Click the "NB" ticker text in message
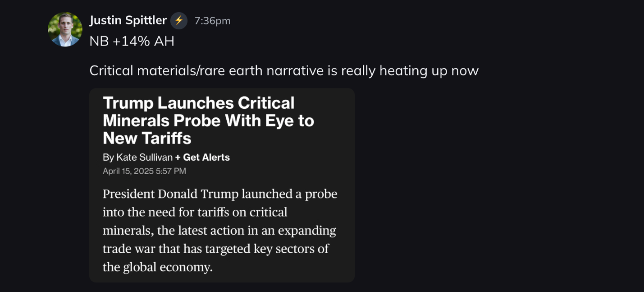Viewport: 644px width, 292px height. point(99,41)
